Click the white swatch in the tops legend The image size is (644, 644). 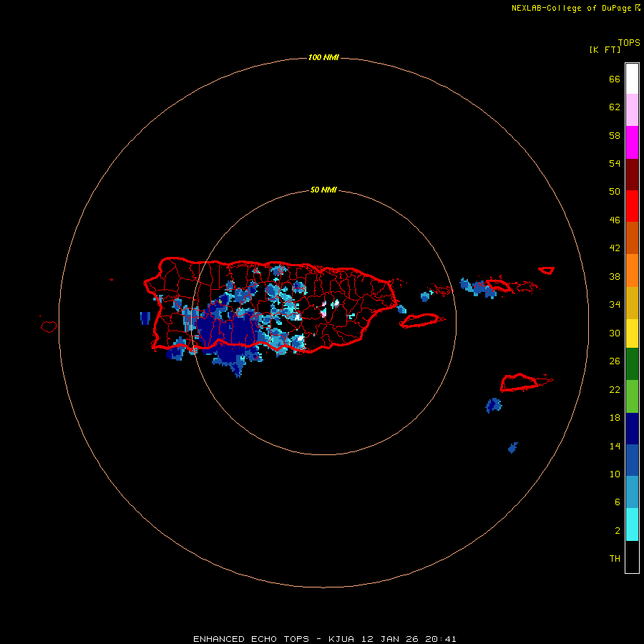[x=632, y=79]
